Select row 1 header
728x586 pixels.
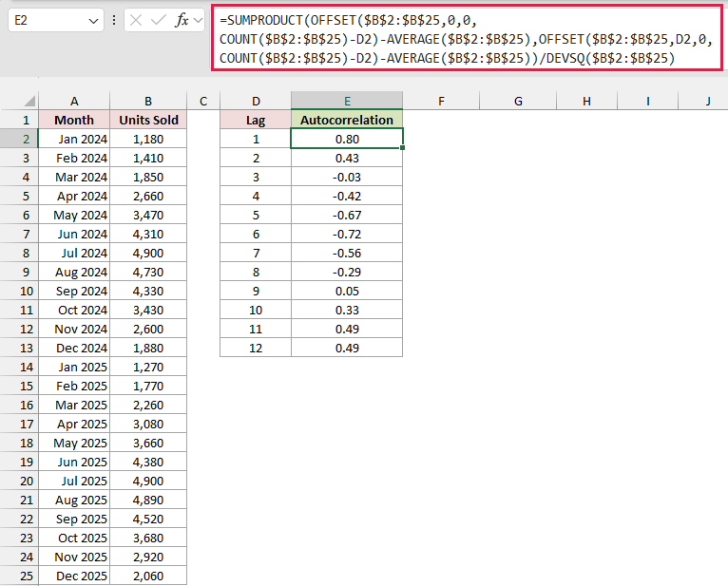tap(19, 120)
